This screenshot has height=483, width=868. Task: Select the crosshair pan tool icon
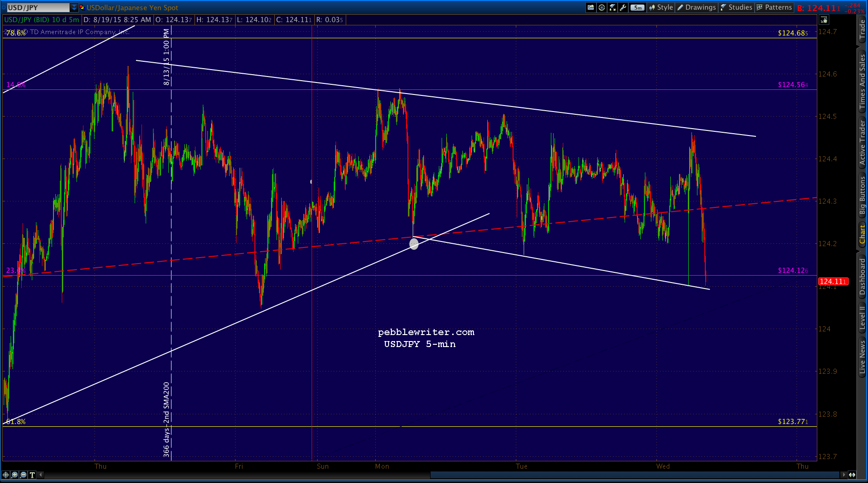(x=6, y=475)
